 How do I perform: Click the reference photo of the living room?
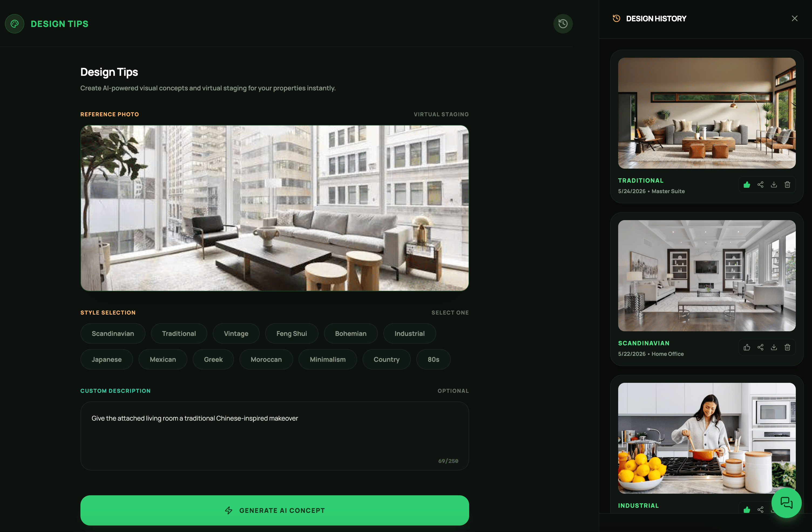point(274,208)
